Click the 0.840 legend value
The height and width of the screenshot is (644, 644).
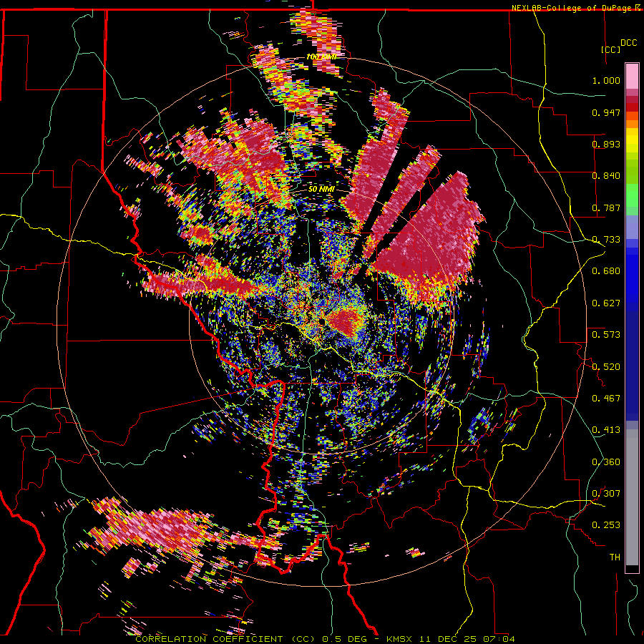(x=606, y=176)
